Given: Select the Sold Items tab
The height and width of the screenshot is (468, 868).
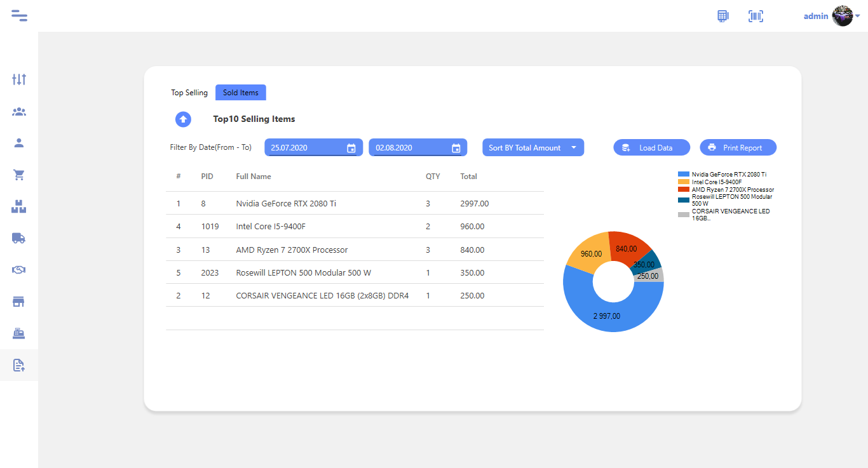Looking at the screenshot, I should click(241, 93).
